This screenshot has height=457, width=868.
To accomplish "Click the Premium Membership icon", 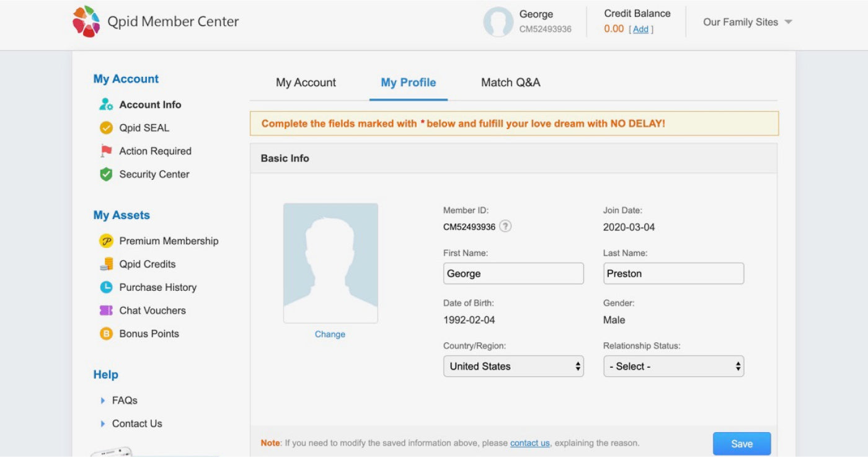I will 106,241.
